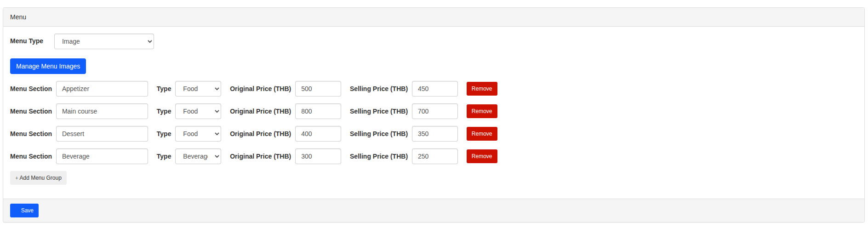Expand the Type dropdown for Dessert

click(x=198, y=134)
